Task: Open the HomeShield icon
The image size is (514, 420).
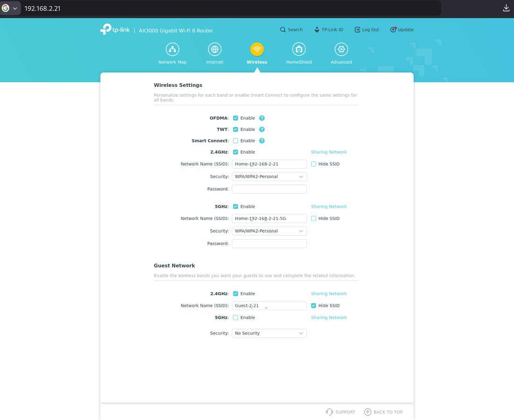Action: pos(299,50)
